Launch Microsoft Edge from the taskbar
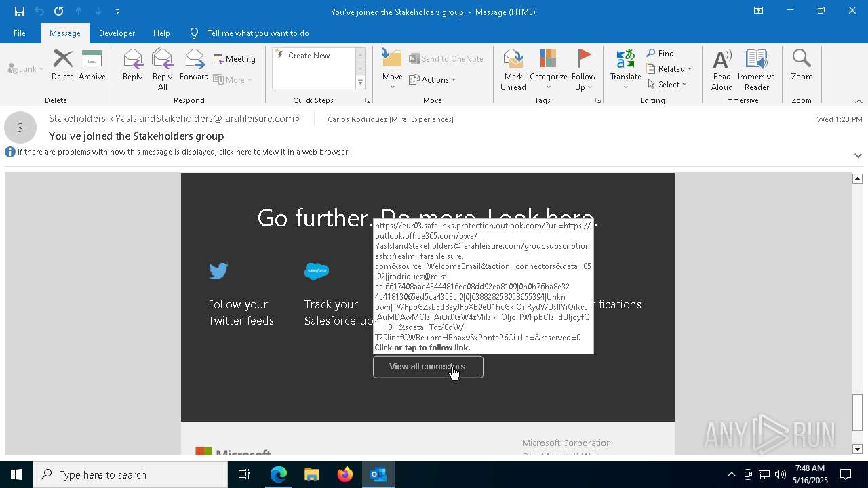 tap(279, 474)
